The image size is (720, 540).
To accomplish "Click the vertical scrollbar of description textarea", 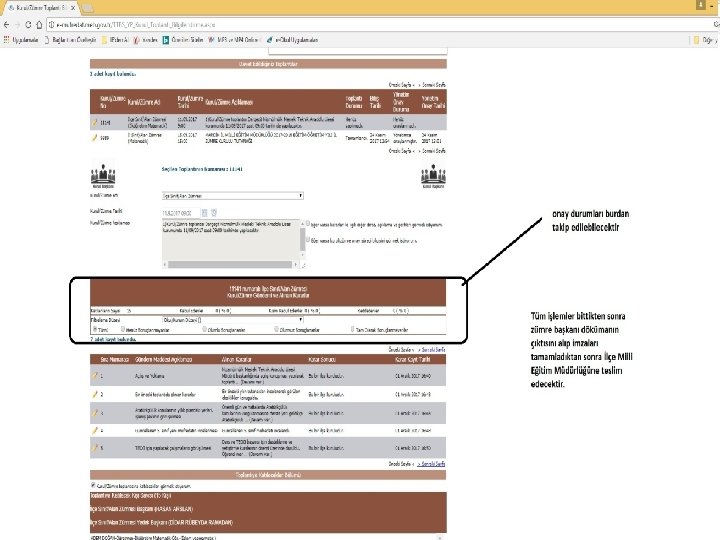I will tap(303, 239).
